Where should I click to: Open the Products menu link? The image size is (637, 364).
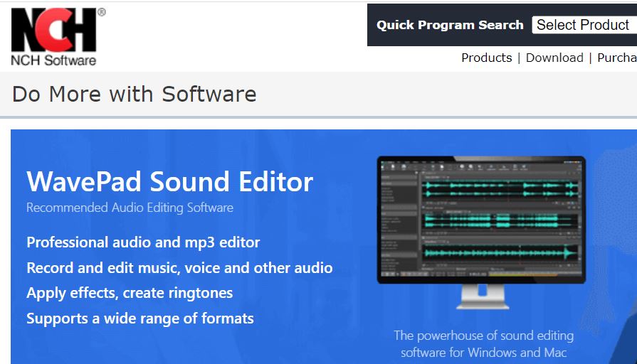[x=486, y=58]
